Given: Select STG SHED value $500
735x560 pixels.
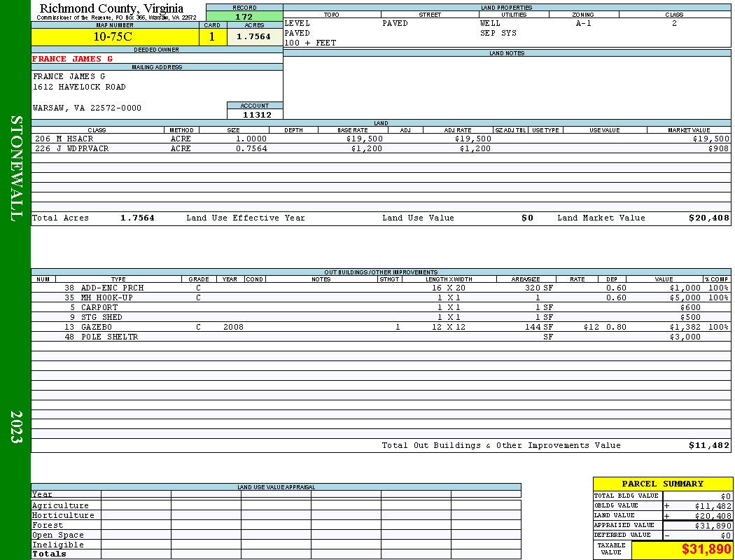Looking at the screenshot, I should [x=690, y=317].
